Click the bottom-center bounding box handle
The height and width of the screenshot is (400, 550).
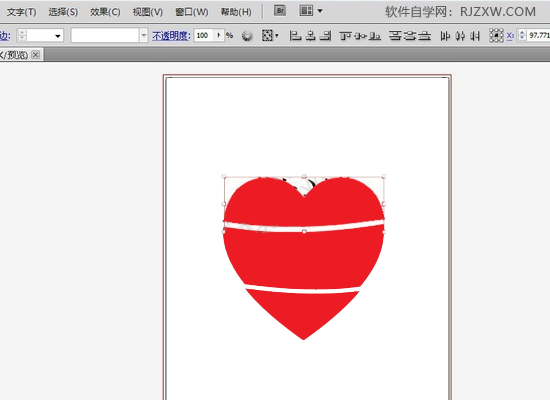tap(304, 232)
